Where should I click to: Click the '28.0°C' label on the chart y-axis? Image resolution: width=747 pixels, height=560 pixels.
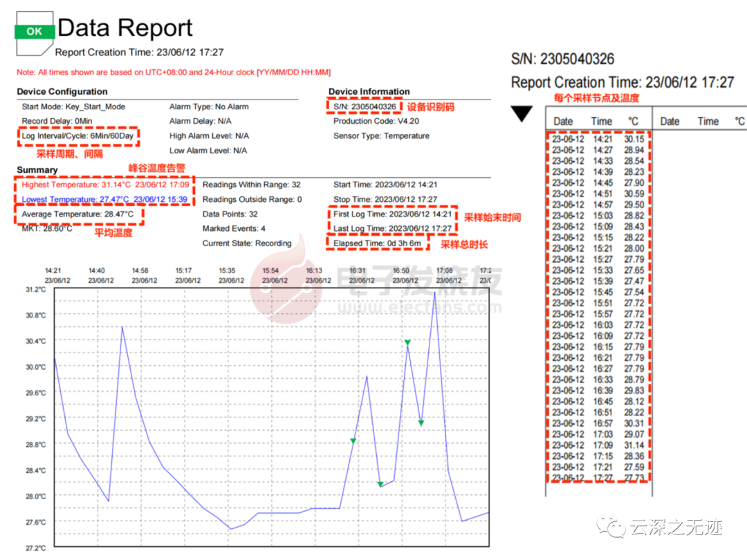click(x=36, y=496)
